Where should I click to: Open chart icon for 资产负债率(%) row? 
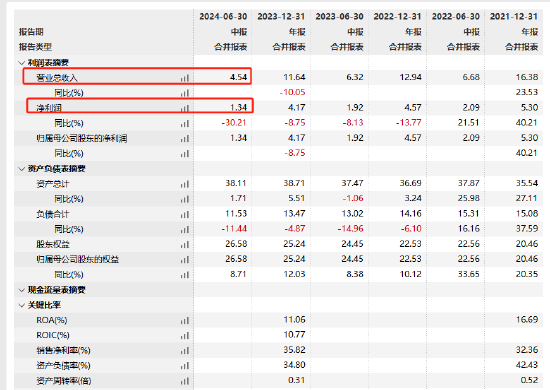point(185,366)
